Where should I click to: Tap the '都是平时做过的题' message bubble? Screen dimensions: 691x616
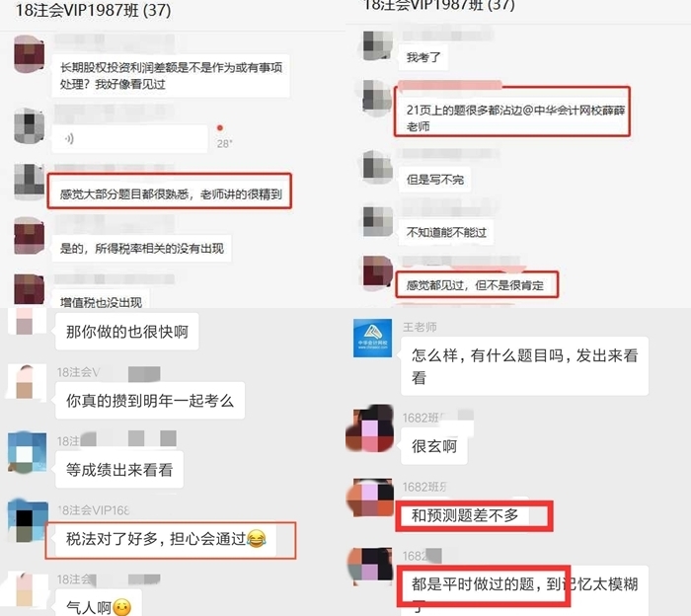(524, 590)
